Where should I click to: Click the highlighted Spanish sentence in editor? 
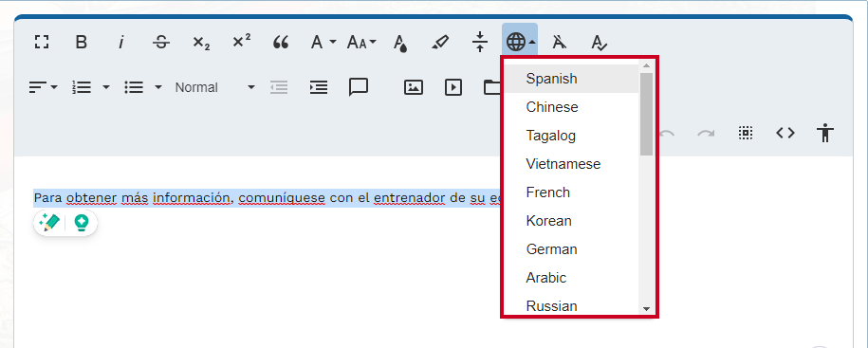(x=268, y=197)
